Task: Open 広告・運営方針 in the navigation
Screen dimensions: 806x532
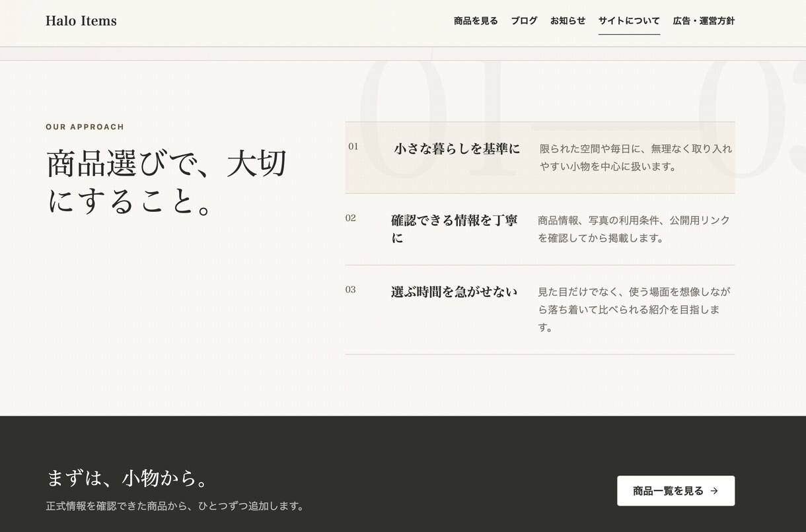Action: [x=704, y=21]
